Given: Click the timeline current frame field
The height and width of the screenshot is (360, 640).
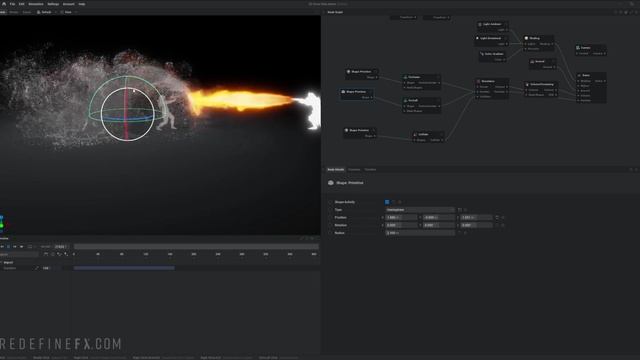Looking at the screenshot, I should [x=60, y=247].
